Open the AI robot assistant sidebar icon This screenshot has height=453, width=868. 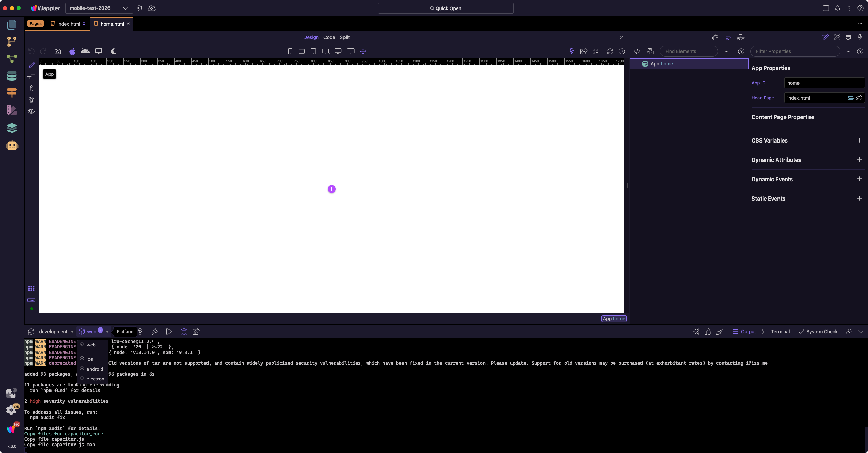tap(12, 145)
